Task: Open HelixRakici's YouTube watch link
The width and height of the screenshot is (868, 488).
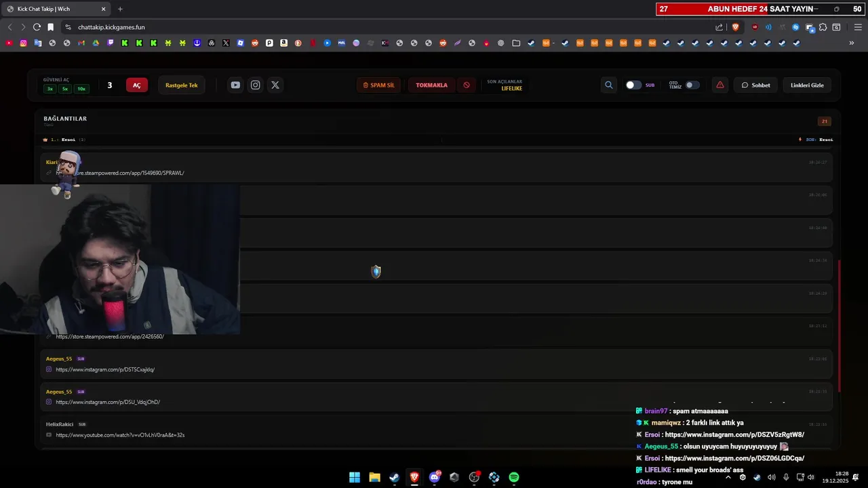Action: [120, 434]
